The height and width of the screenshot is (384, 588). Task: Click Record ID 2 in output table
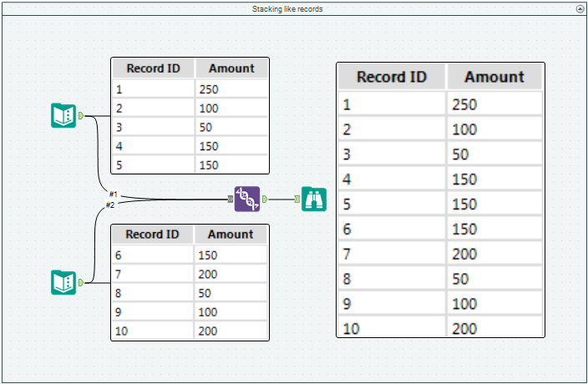[347, 129]
